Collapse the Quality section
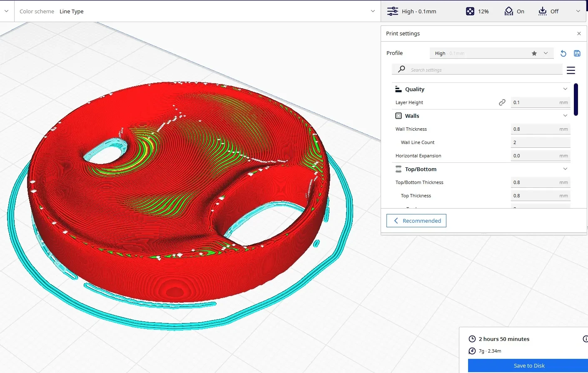This screenshot has height=373, width=588. pyautogui.click(x=565, y=89)
